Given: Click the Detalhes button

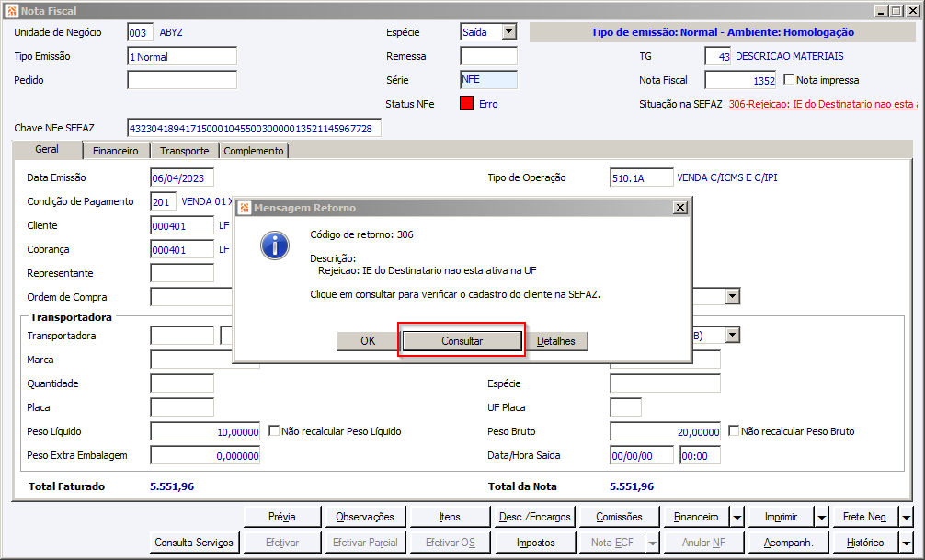Looking at the screenshot, I should (x=555, y=341).
